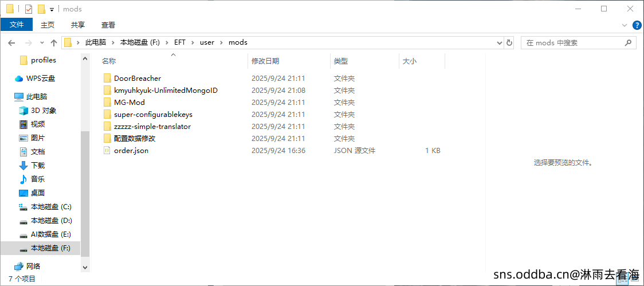Select 本地磁盘 (F:) in navigation pane
644x286 pixels.
pyautogui.click(x=40, y=248)
